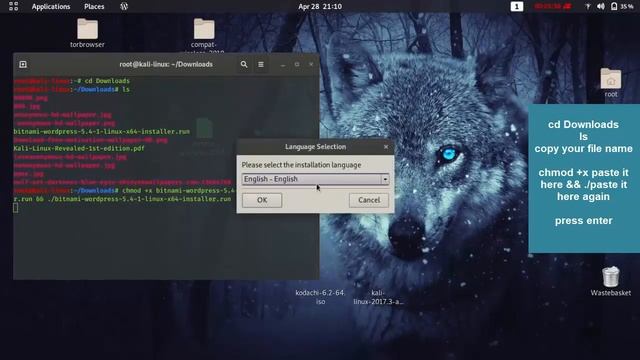
Task: Open the torbrowser desktop folder
Action: pyautogui.click(x=87, y=33)
